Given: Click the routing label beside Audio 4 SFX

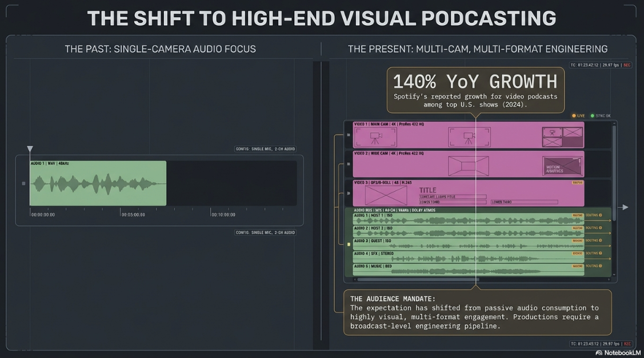Looking at the screenshot, I should (x=594, y=254).
